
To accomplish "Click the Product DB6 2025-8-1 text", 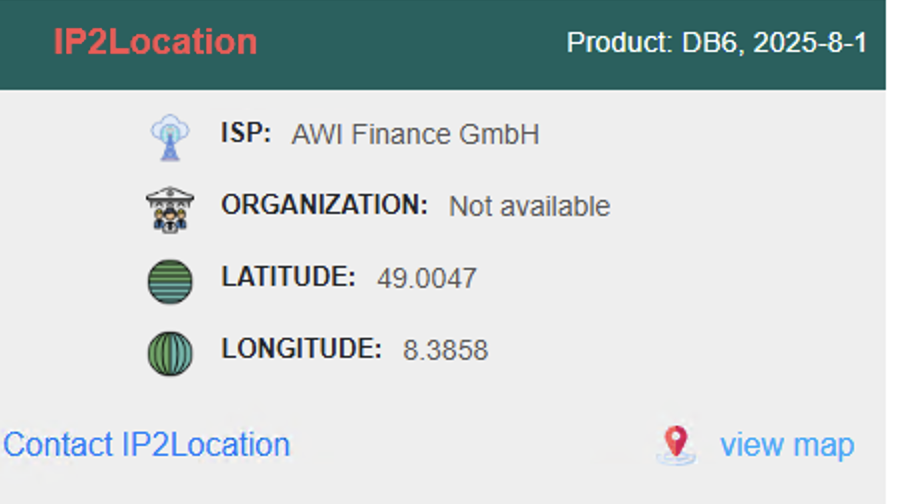I will coord(717,42).
